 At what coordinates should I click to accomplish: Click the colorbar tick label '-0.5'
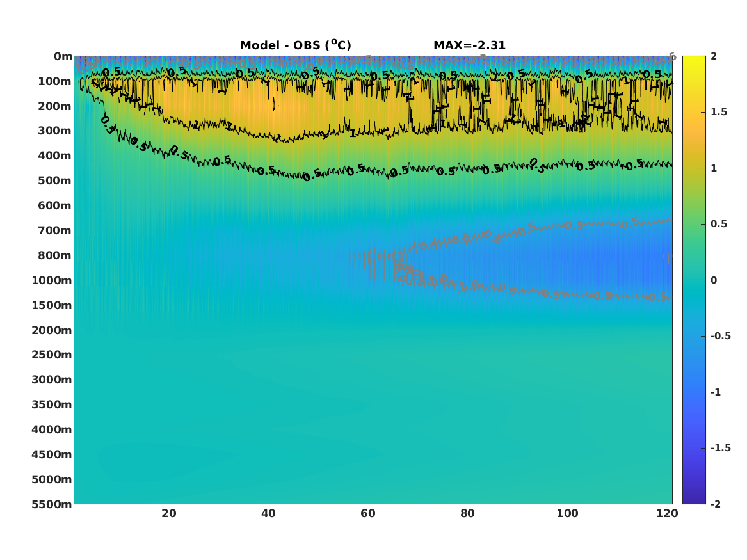(721, 336)
